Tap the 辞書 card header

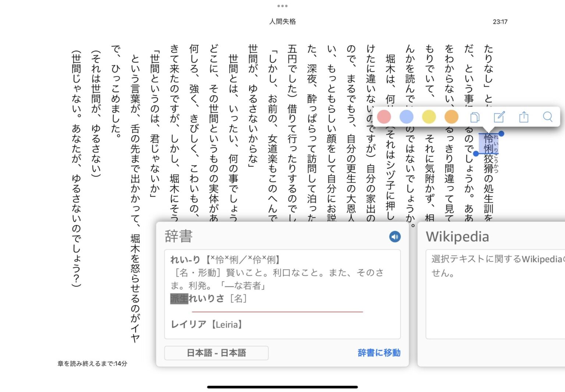point(179,236)
